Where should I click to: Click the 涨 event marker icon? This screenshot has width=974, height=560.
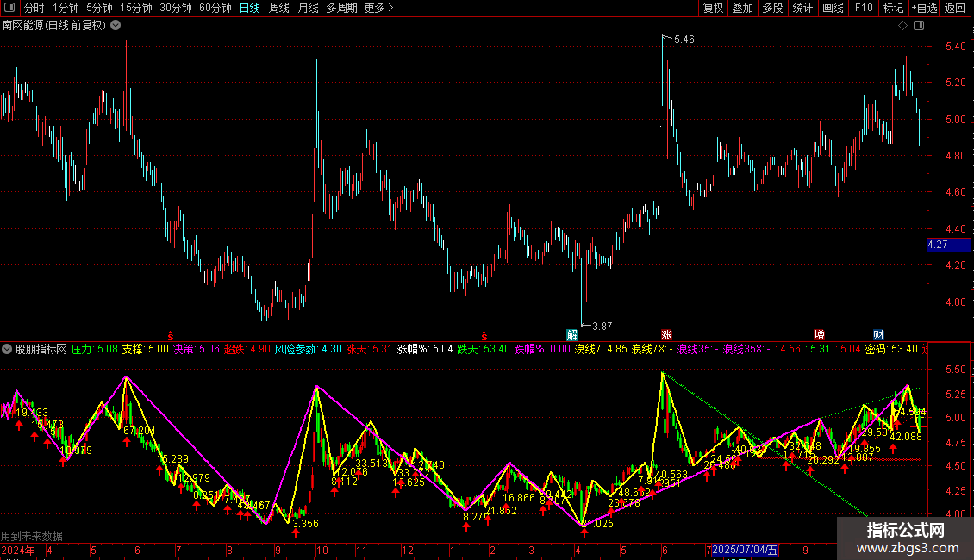click(666, 334)
